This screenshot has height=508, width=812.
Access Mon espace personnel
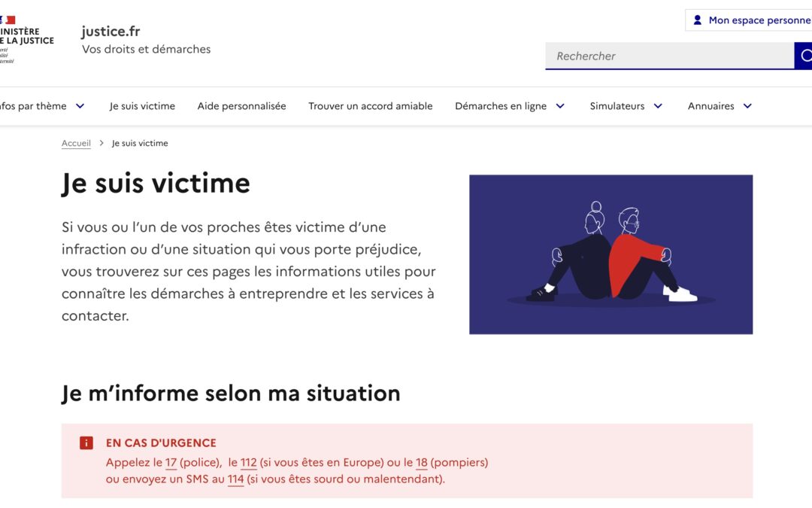(752, 20)
